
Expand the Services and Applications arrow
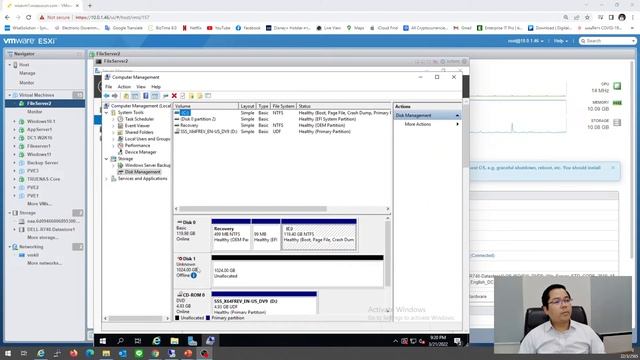[107, 178]
